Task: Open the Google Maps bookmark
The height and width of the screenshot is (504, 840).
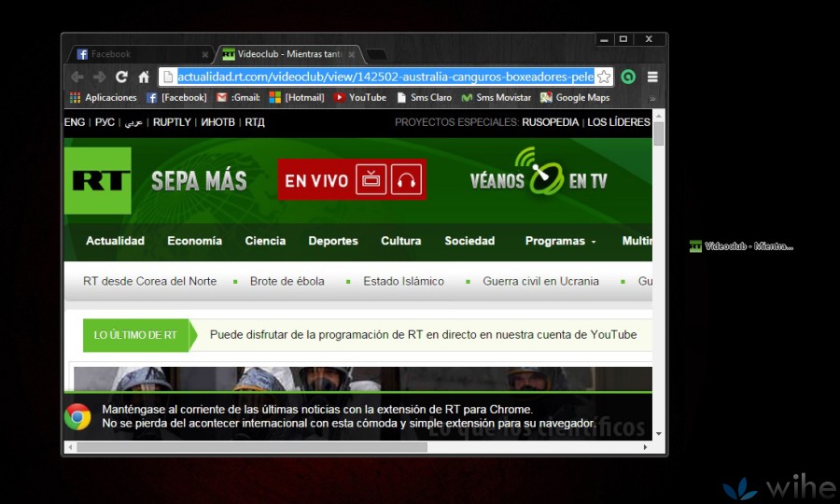Action: click(x=575, y=97)
